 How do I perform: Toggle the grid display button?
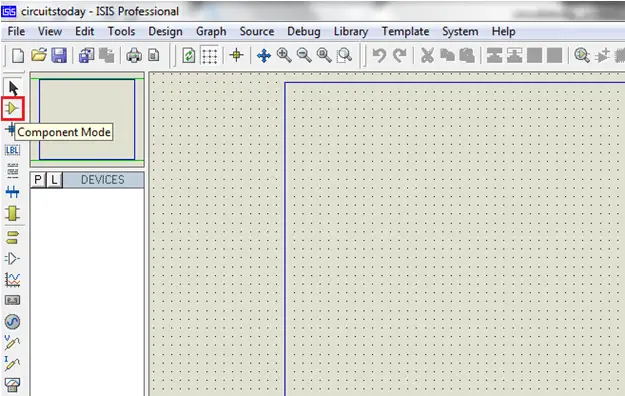pos(210,55)
